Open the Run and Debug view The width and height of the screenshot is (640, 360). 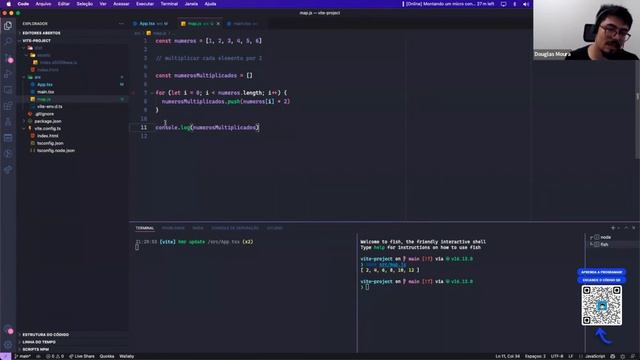(x=8, y=74)
